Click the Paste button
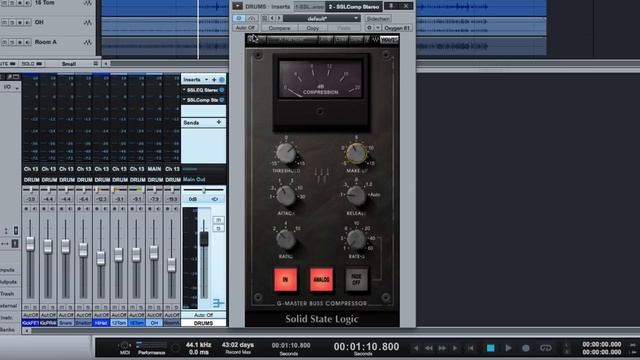 (344, 28)
